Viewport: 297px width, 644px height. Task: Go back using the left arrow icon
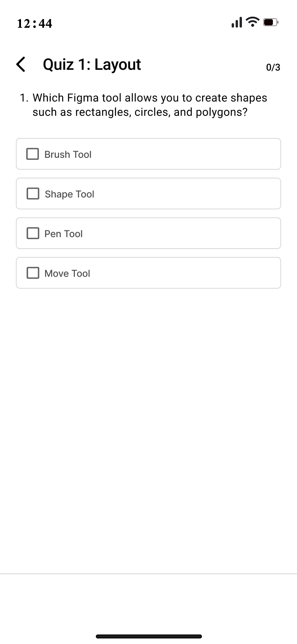(21, 64)
